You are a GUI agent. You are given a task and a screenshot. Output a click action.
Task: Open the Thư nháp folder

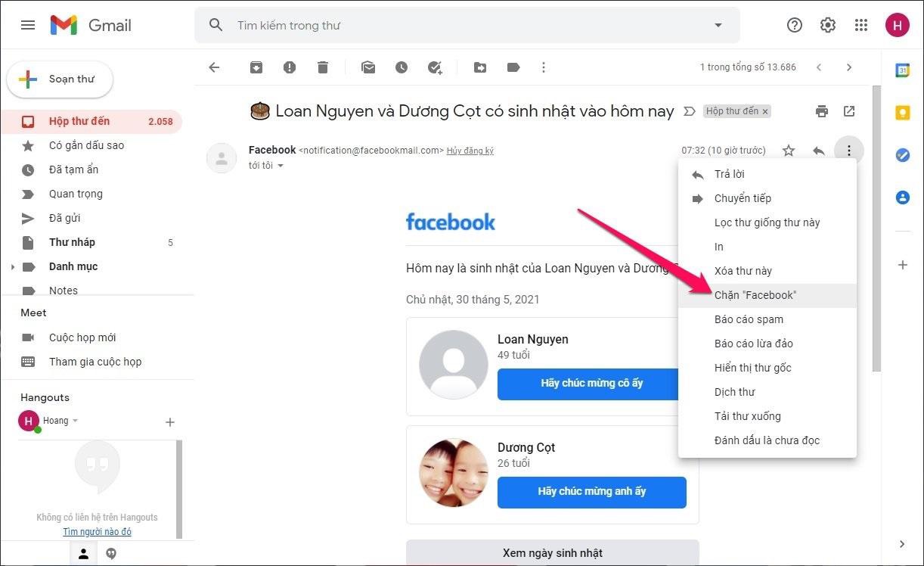(x=91, y=242)
